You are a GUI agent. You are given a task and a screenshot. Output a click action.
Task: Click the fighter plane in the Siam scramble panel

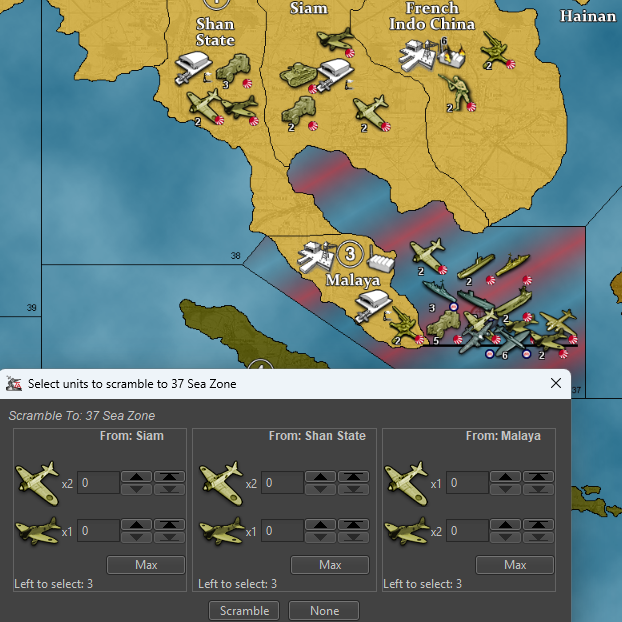point(36,480)
